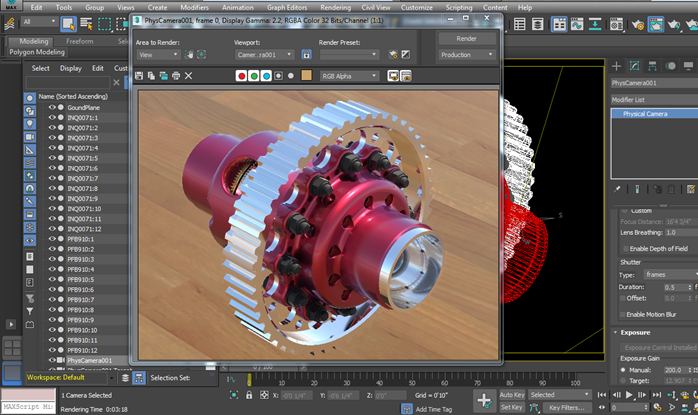Image resolution: width=698 pixels, height=415 pixels.
Task: Open the Material Editor toolbar icon
Action: pyautogui.click(x=617, y=24)
